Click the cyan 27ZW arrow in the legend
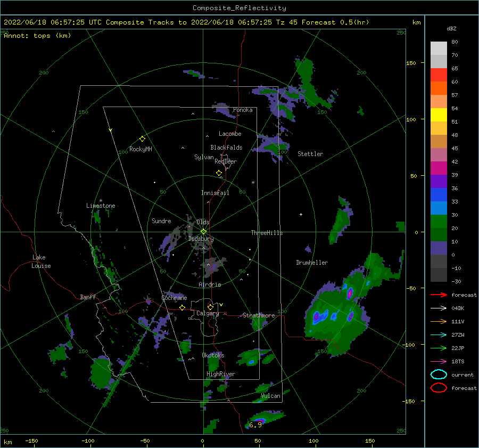 click(x=439, y=335)
